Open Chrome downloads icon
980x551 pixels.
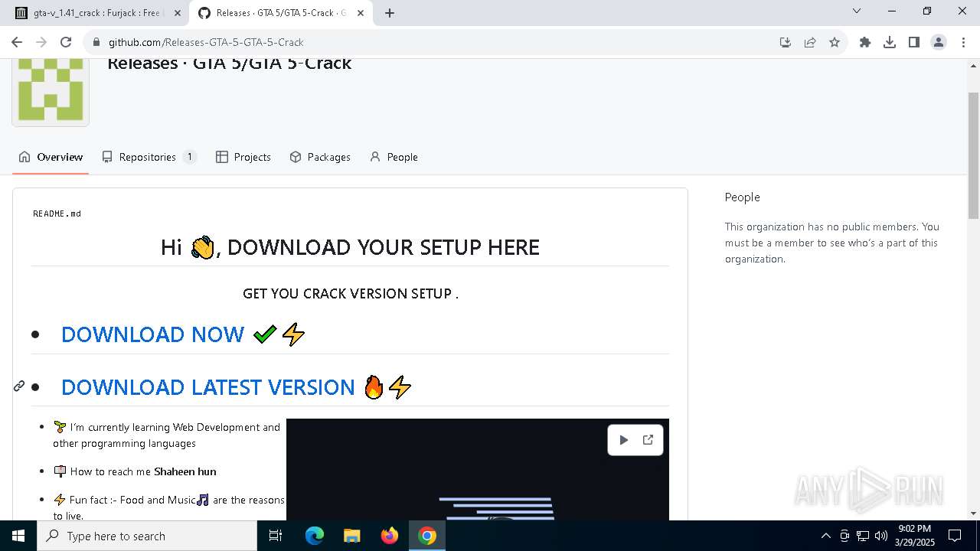[890, 42]
